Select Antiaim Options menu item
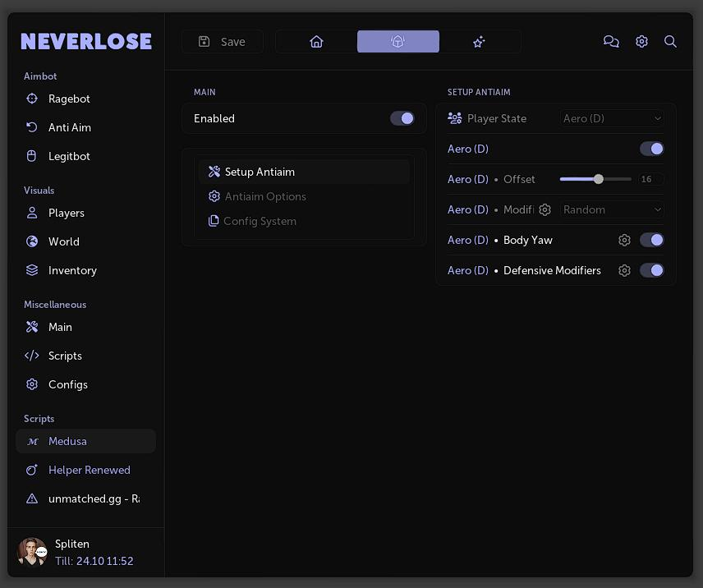 coord(264,196)
